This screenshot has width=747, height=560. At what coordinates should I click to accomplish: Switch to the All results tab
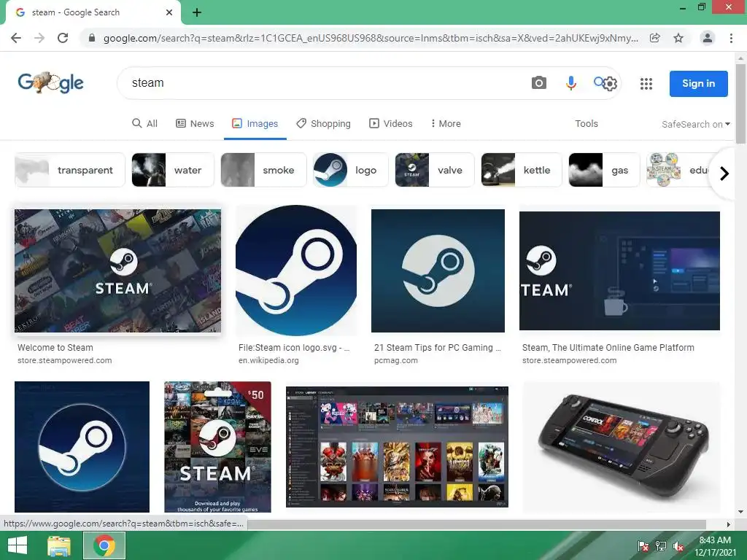144,123
